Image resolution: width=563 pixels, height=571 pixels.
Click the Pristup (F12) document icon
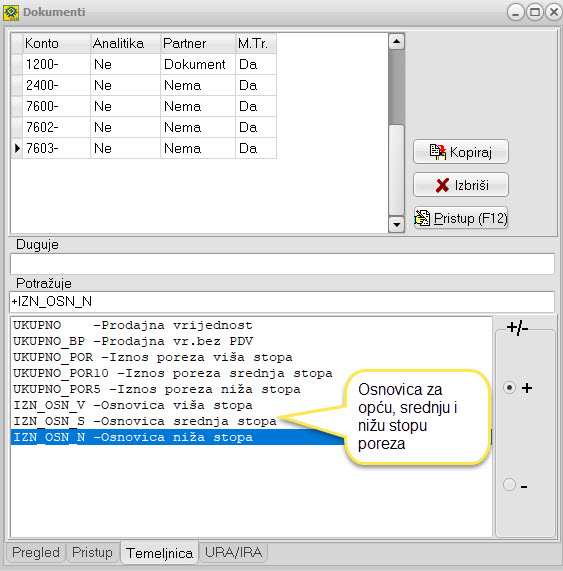click(422, 218)
